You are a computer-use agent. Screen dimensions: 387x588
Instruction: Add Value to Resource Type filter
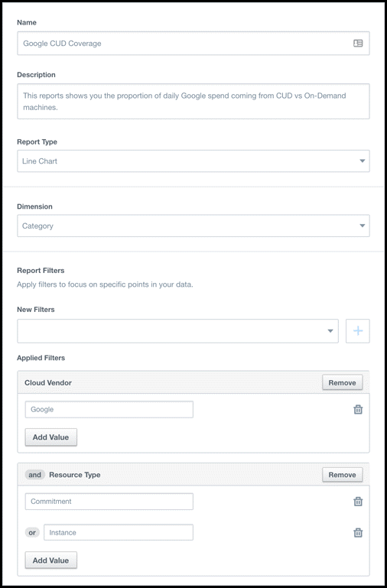(x=51, y=560)
